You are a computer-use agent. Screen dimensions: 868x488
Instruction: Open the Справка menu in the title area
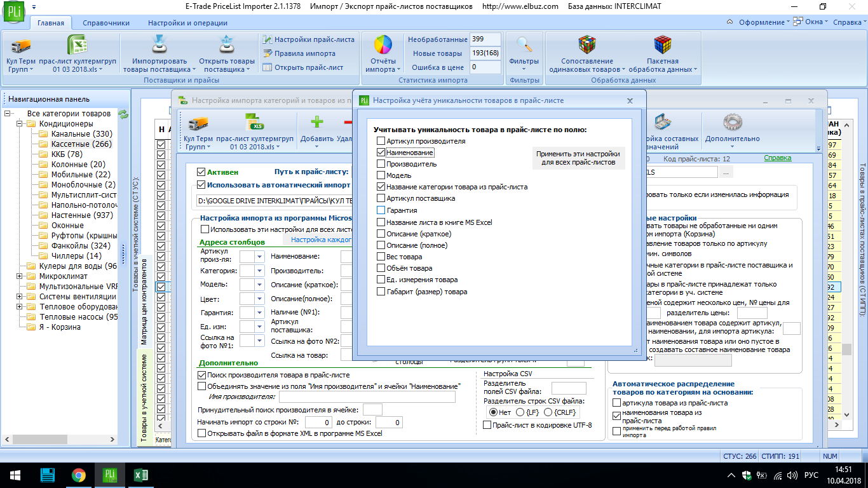[850, 22]
